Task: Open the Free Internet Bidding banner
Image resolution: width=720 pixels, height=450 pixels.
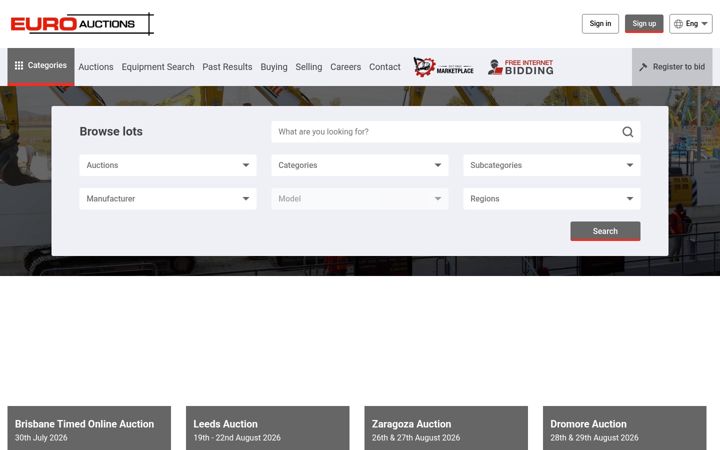Action: tap(520, 67)
